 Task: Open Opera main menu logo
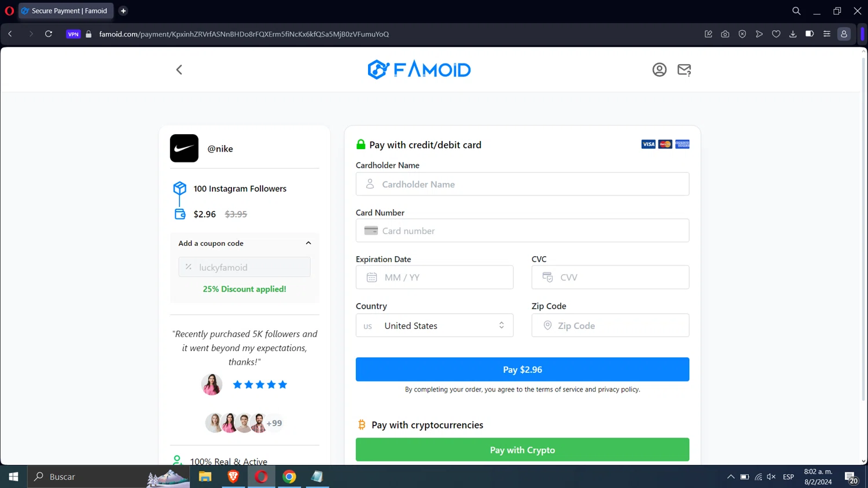coord(9,11)
